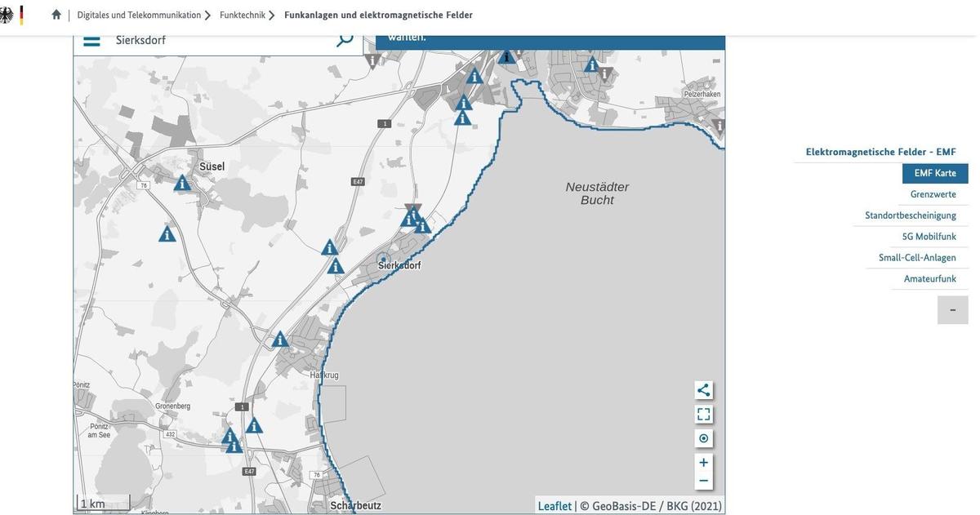Click the Leaflet attribution link

[x=555, y=506]
